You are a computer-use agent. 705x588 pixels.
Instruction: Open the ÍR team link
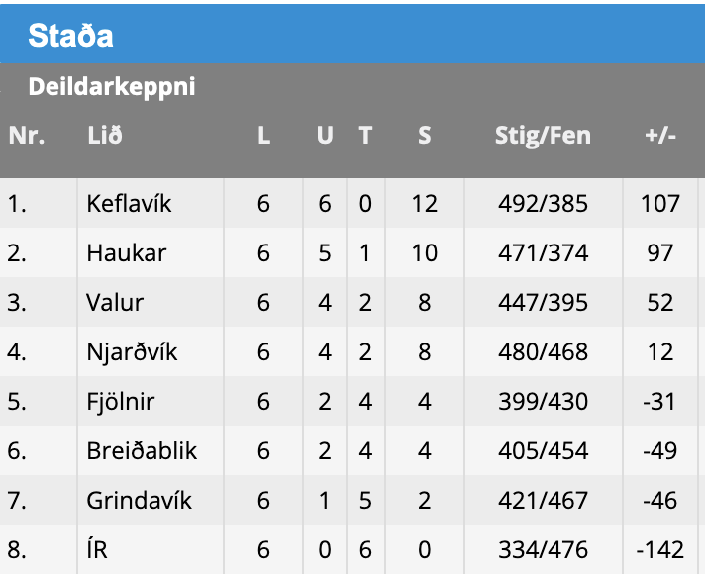coord(97,550)
